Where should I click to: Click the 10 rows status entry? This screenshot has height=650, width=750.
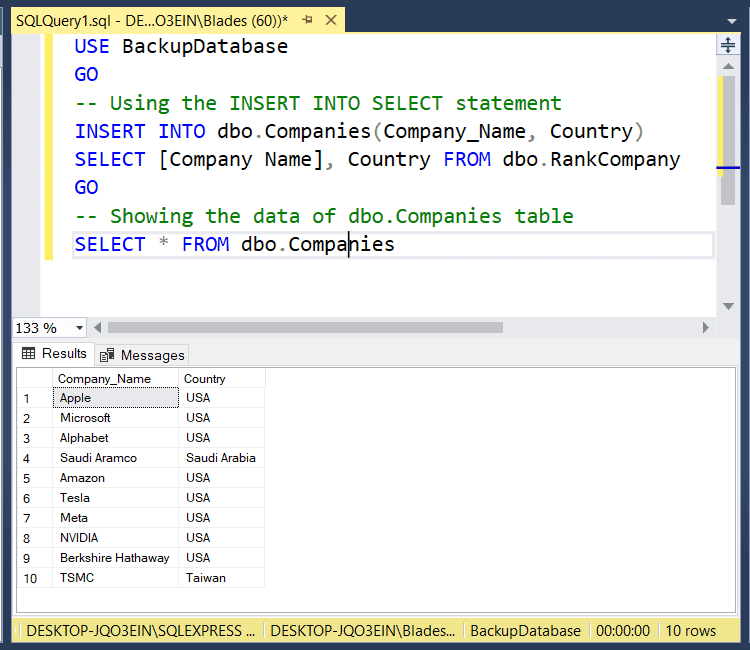point(690,631)
